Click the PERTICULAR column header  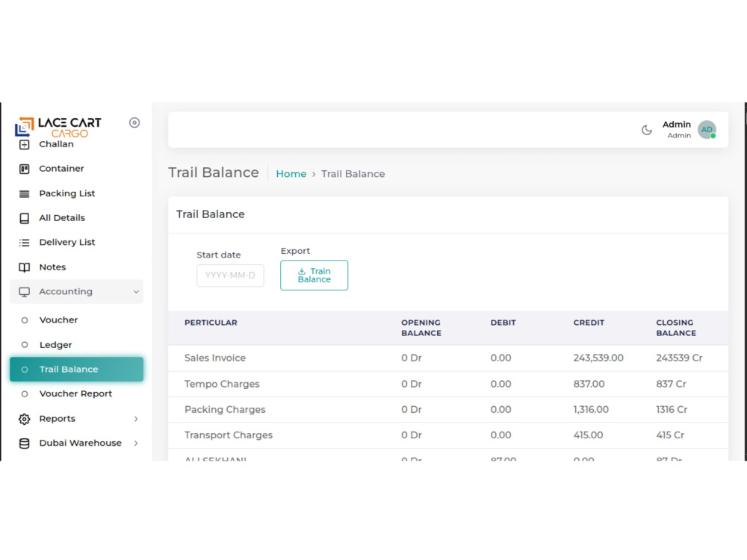coord(211,323)
